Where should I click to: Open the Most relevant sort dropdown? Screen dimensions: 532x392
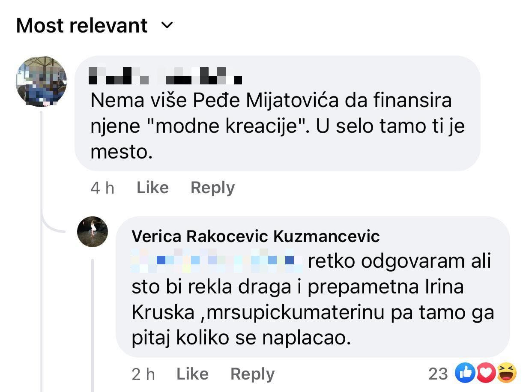pos(82,26)
